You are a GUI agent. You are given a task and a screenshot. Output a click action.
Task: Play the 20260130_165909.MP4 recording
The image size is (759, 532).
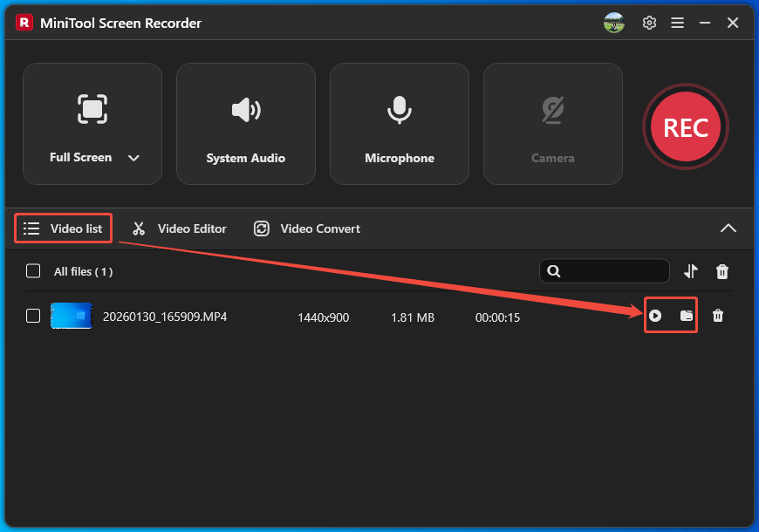[655, 316]
